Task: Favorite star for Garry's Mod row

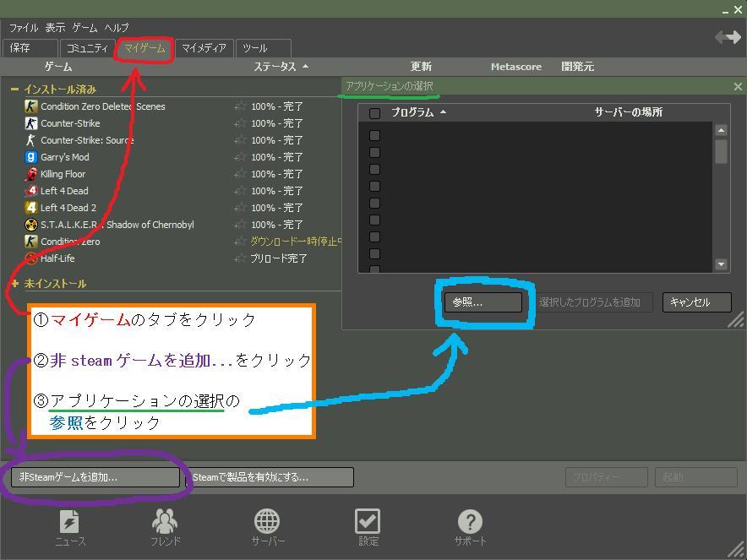Action: click(240, 157)
